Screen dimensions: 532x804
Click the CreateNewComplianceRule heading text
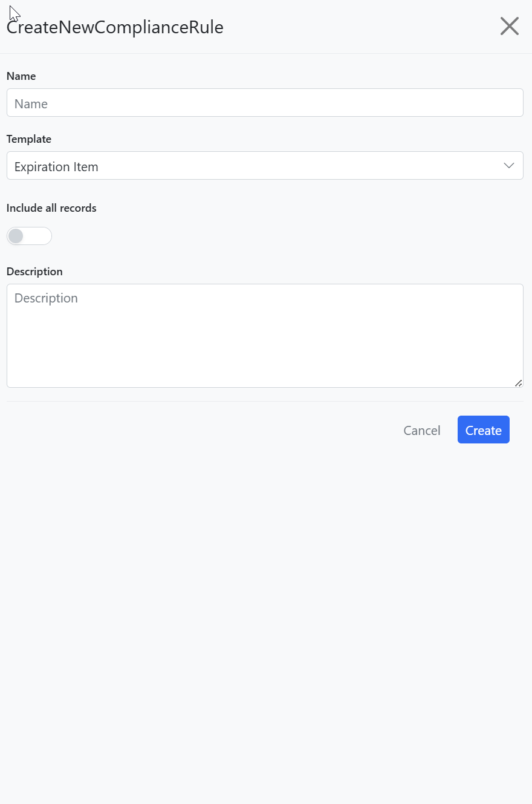coord(115,27)
